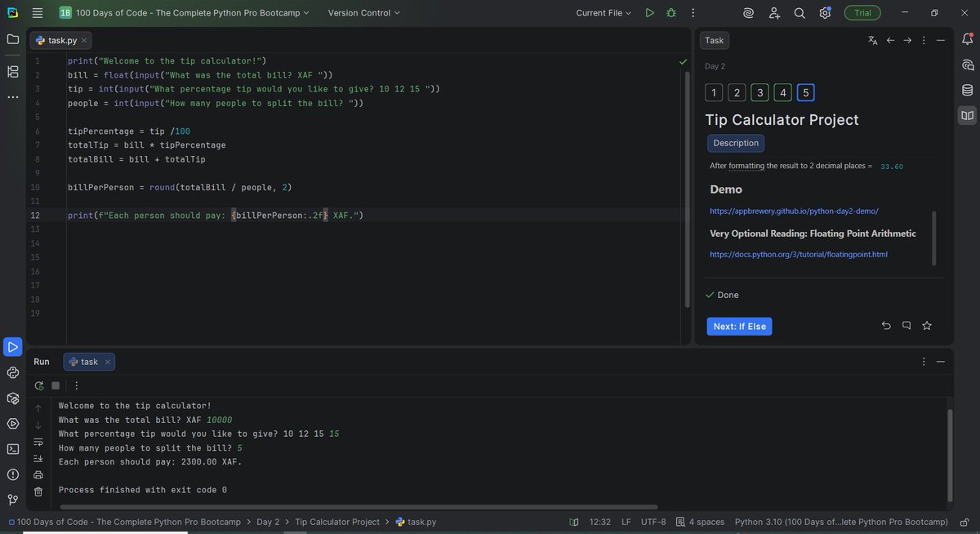
Task: Open Notifications bell icon
Action: tap(968, 39)
